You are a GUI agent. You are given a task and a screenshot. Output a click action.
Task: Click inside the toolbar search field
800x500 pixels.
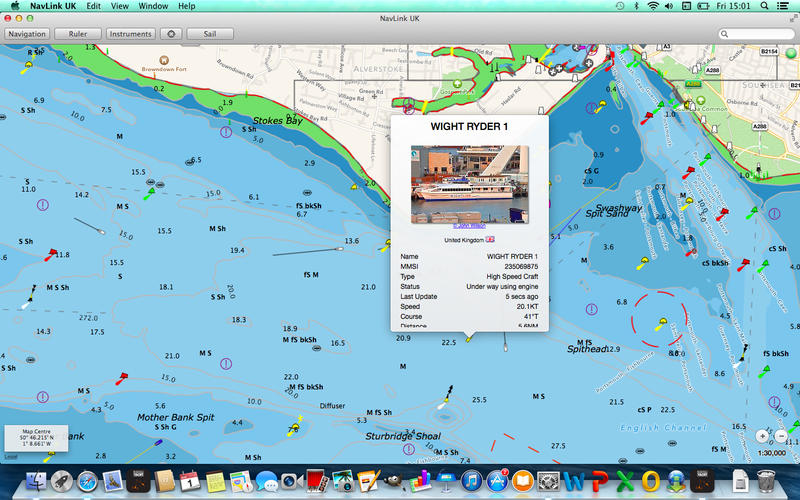point(757,34)
